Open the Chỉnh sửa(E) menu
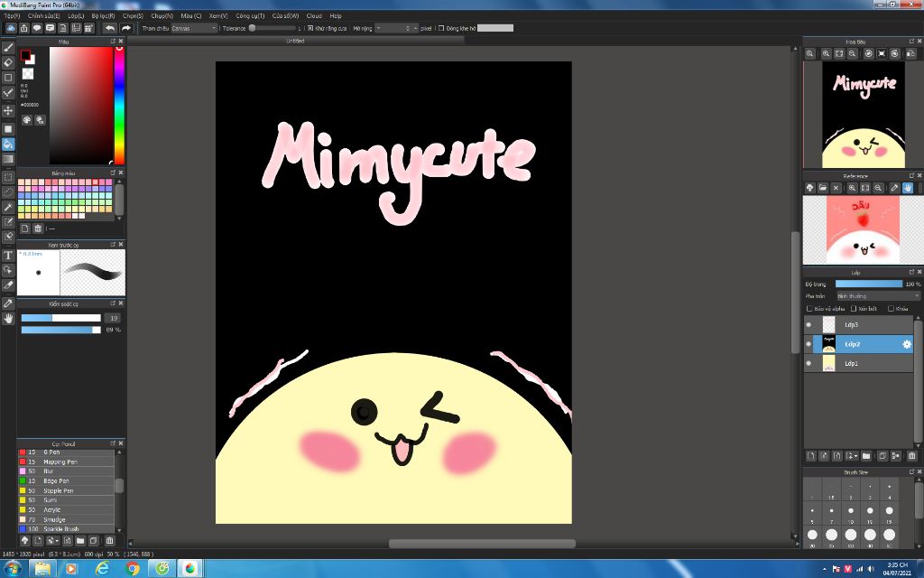Screen dimensions: 924x578 click(43, 16)
